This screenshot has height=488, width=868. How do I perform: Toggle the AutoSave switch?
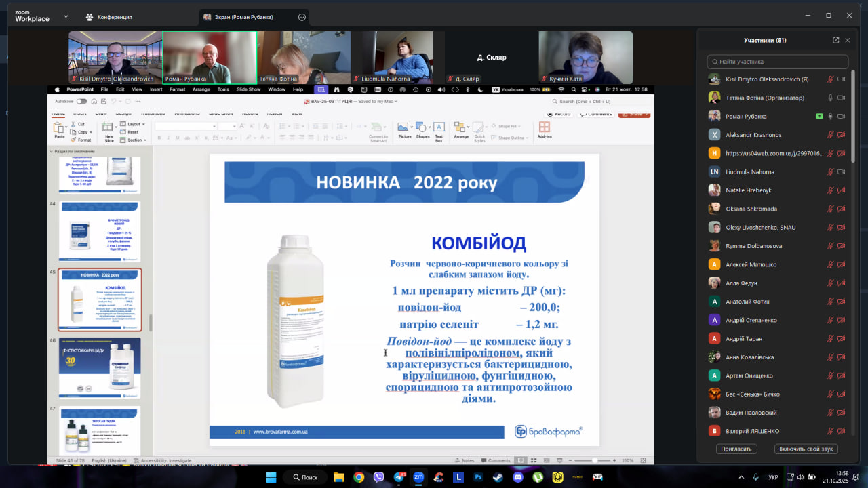81,102
